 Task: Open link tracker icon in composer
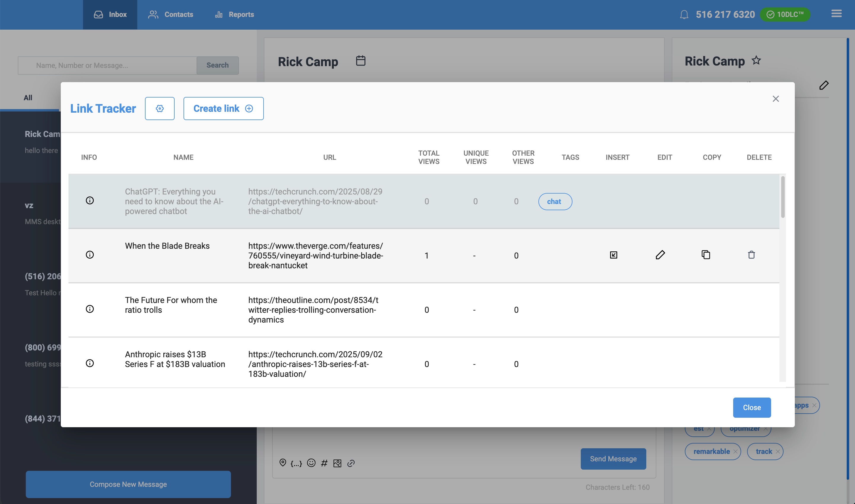pos(351,463)
